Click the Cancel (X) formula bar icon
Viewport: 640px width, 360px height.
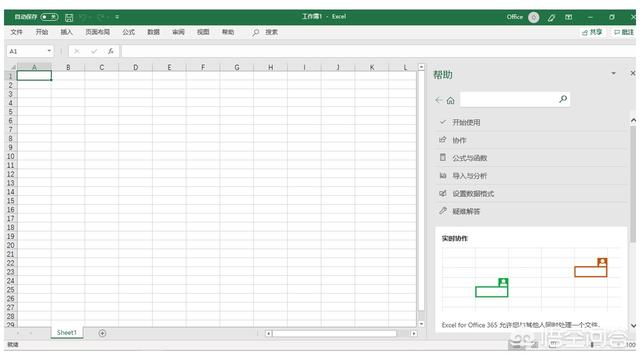click(77, 51)
